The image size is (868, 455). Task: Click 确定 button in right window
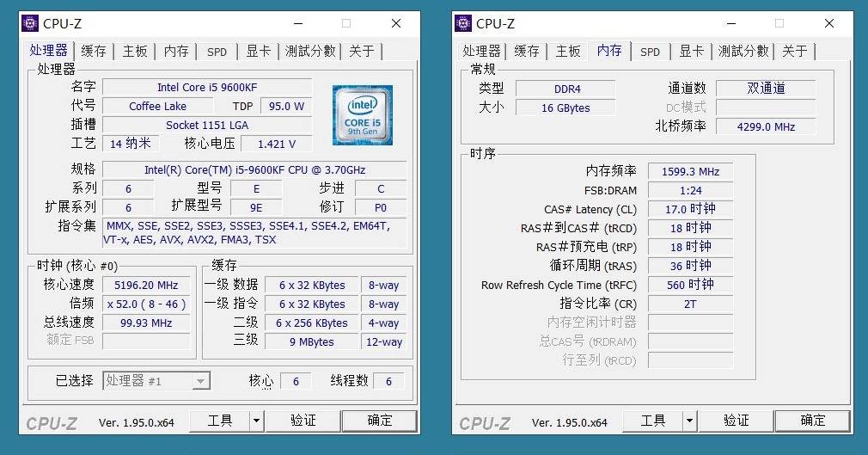812,421
